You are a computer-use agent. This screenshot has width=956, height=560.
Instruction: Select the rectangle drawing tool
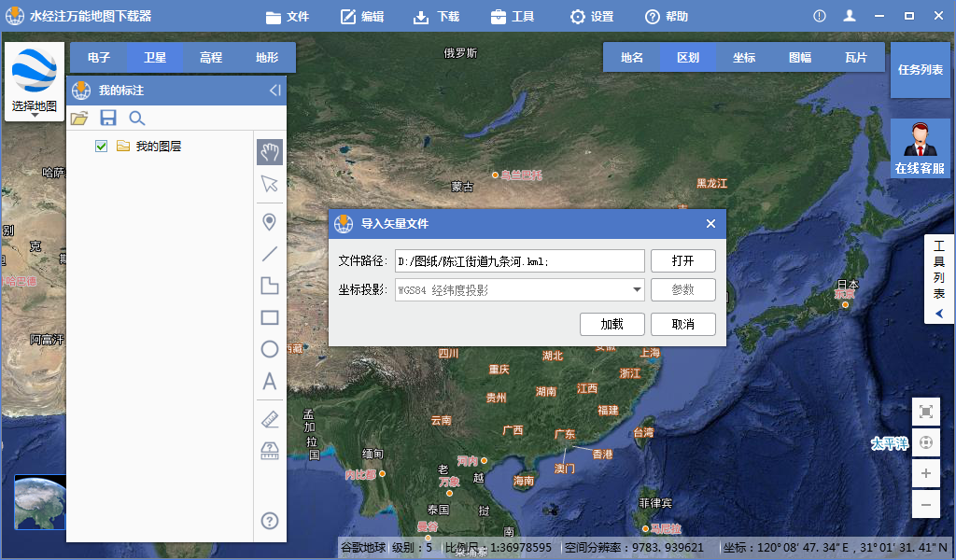270,317
